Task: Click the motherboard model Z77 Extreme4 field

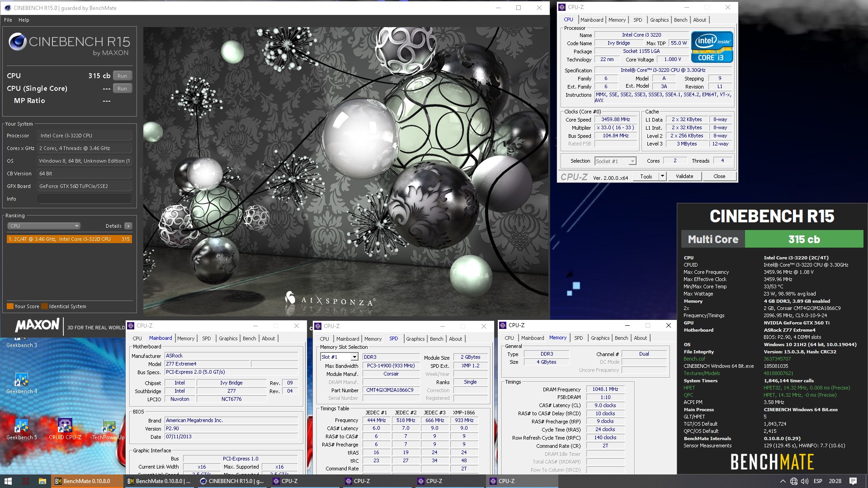Action: (x=207, y=364)
